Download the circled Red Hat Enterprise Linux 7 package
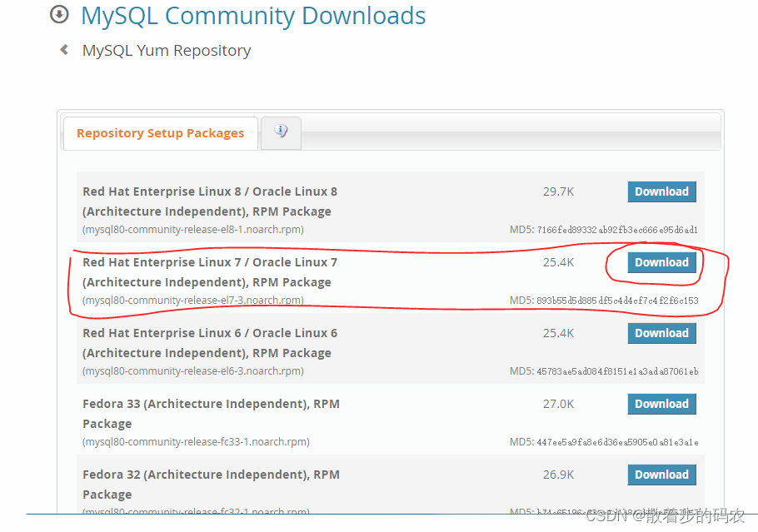 point(661,261)
